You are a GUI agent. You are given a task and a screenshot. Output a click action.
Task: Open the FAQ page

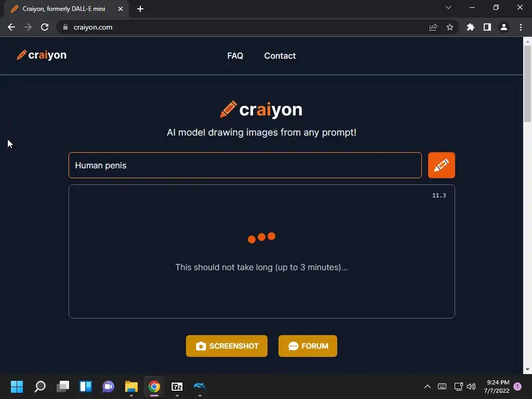coord(235,56)
